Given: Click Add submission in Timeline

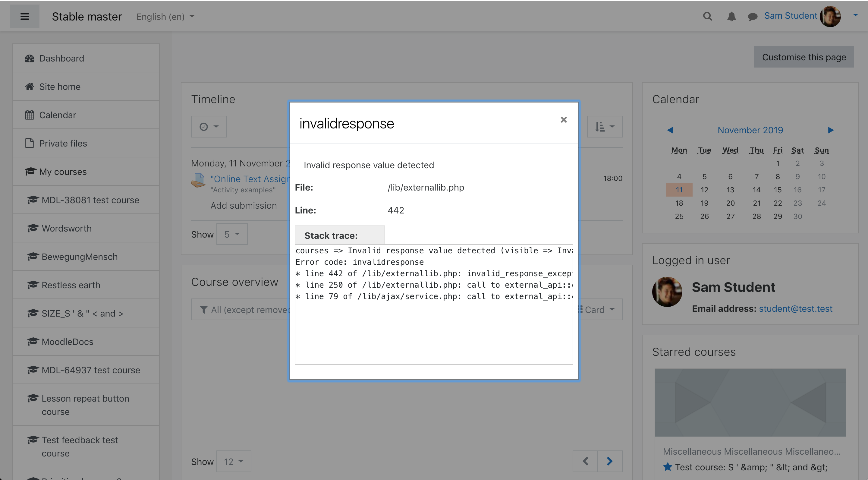Looking at the screenshot, I should [x=243, y=205].
